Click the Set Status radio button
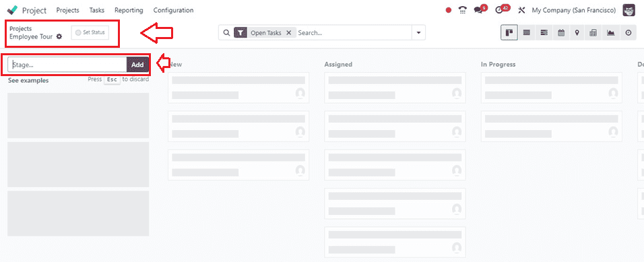 tap(78, 32)
